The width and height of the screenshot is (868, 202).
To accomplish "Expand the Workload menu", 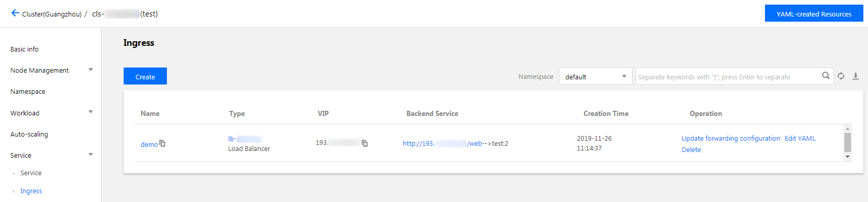I will (91, 112).
